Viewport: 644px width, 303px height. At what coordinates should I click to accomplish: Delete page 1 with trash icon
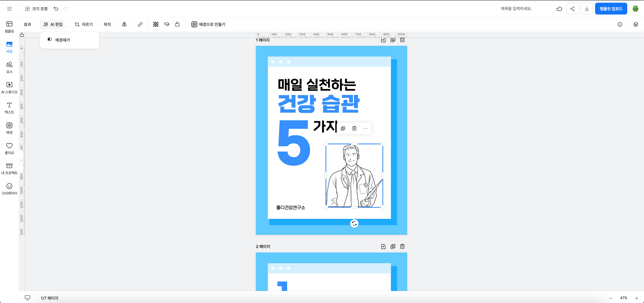pos(402,40)
